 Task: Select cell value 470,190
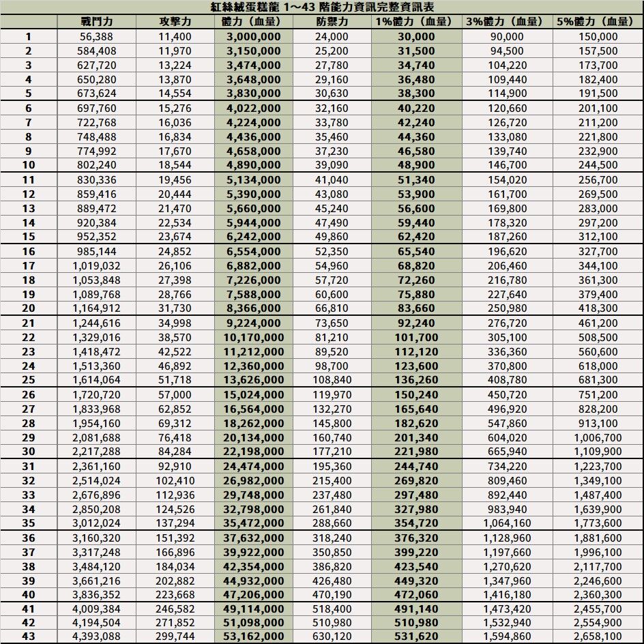(x=332, y=595)
